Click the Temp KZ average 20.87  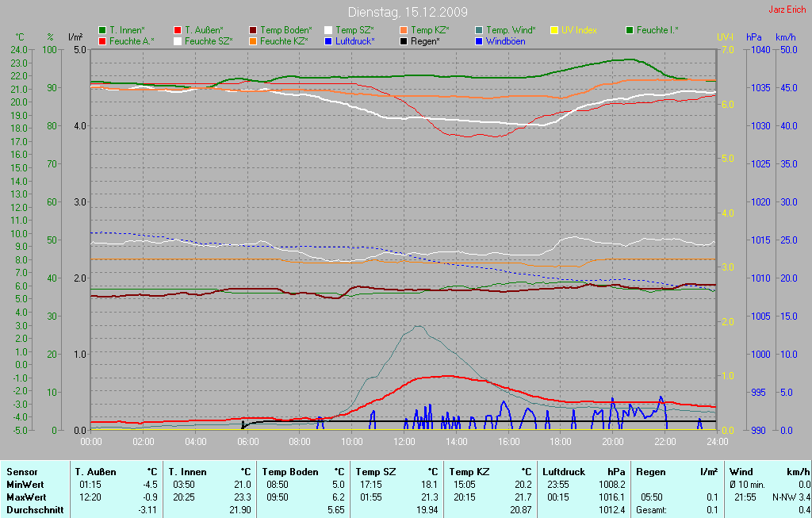tap(521, 510)
